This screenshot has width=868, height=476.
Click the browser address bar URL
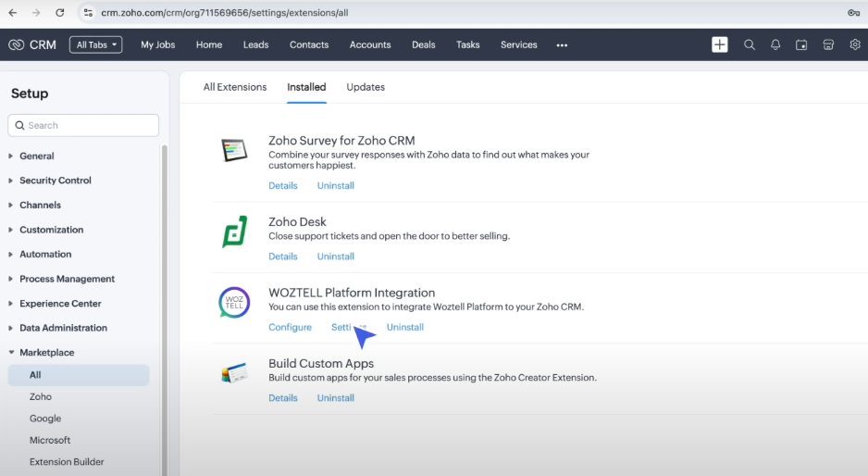(225, 13)
